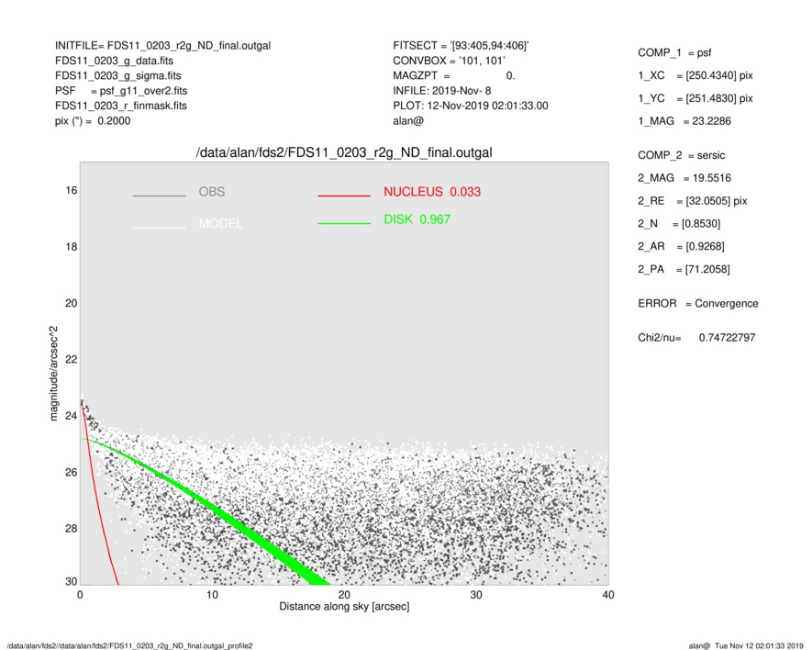812x650 pixels.
Task: Click the gray OBS legend line sample
Action: tap(159, 196)
